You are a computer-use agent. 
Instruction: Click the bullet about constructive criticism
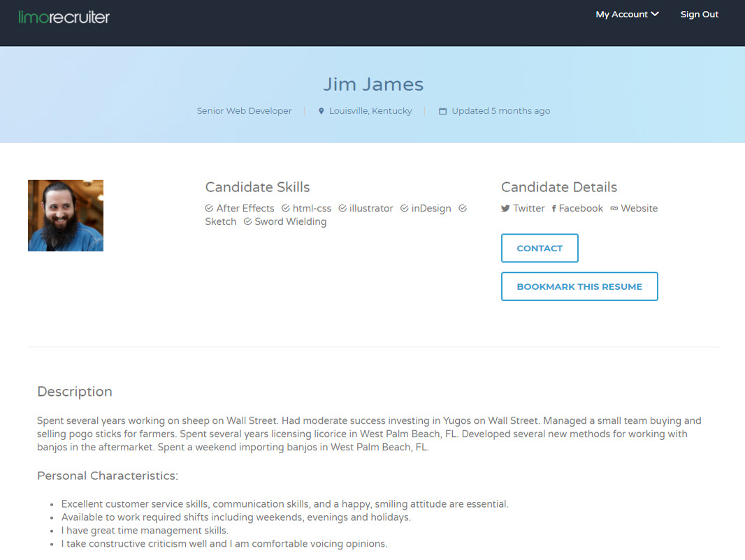224,544
